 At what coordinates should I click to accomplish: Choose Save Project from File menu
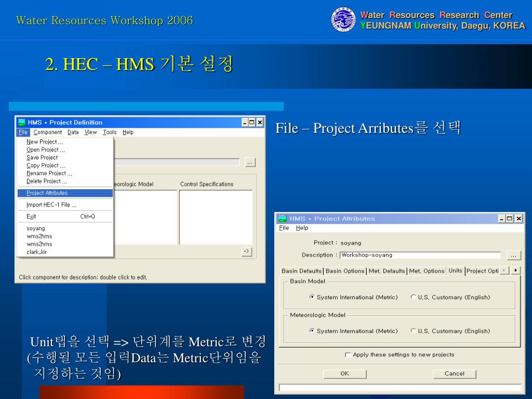click(x=65, y=157)
